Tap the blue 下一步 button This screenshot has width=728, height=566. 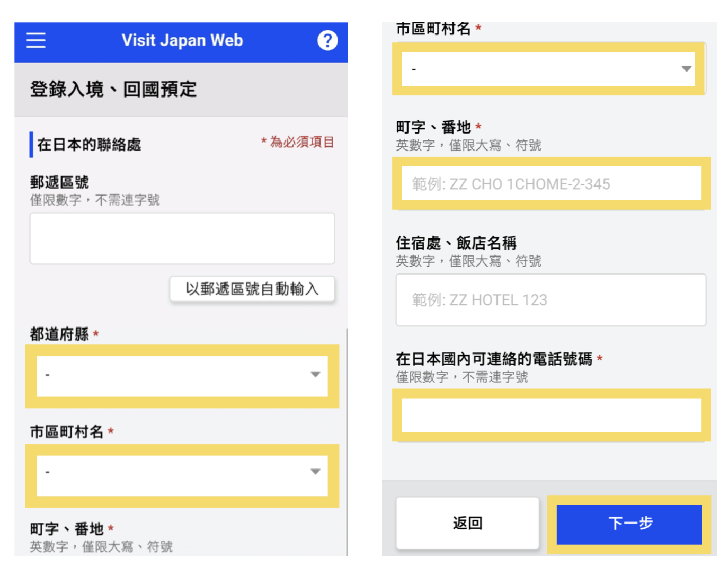tap(629, 524)
